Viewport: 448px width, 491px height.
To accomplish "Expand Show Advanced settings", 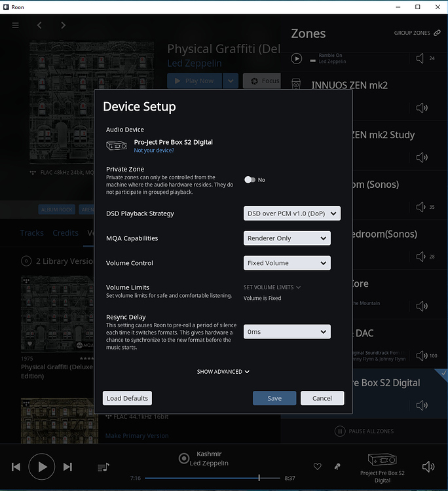I will click(223, 372).
